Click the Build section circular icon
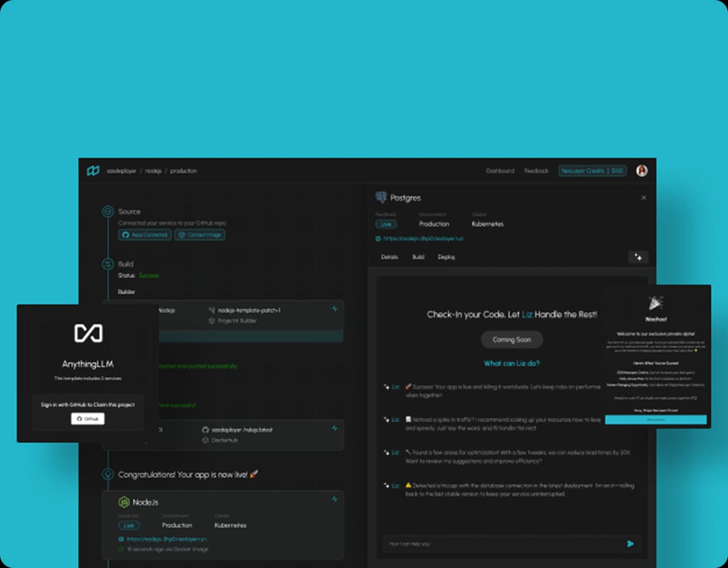The width and height of the screenshot is (728, 568). (x=108, y=264)
